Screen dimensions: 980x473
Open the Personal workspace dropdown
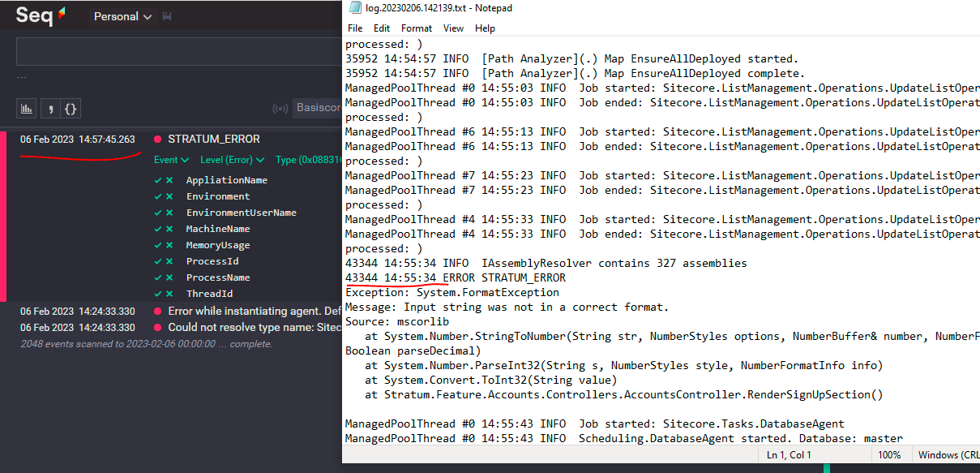pos(122,16)
